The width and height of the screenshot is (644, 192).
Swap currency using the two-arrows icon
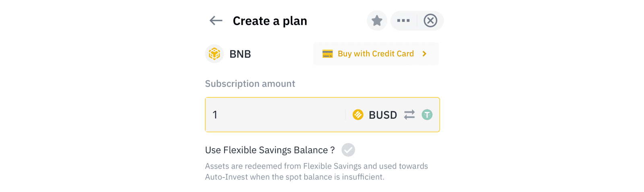[409, 115]
